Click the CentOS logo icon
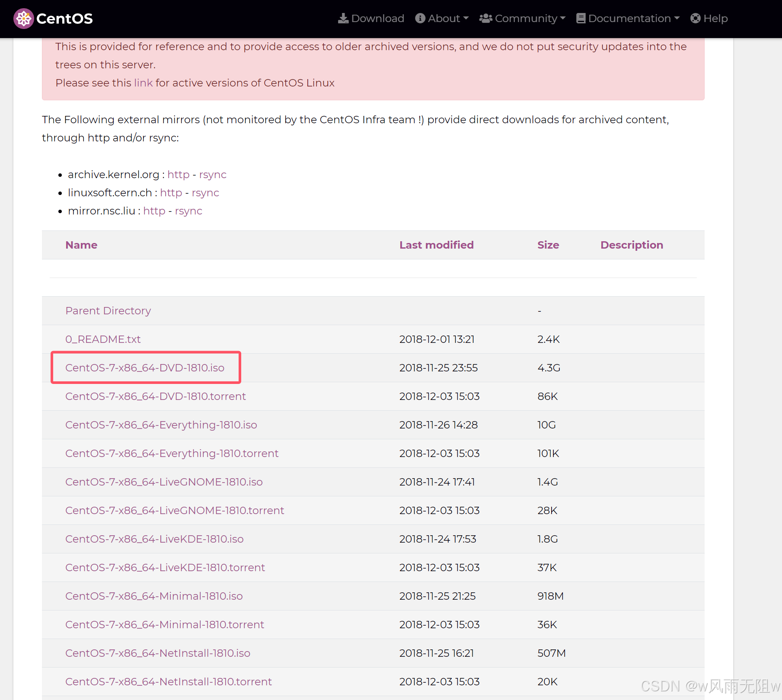This screenshot has height=700, width=782. click(23, 19)
